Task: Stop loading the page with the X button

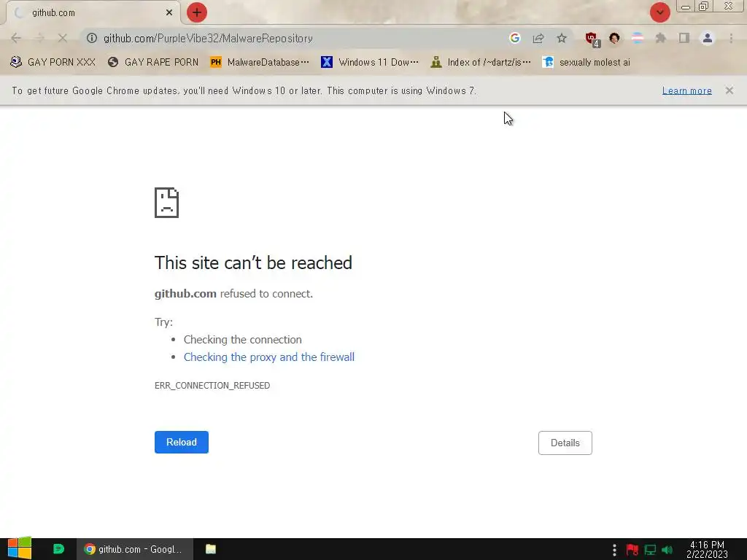Action: click(x=63, y=38)
